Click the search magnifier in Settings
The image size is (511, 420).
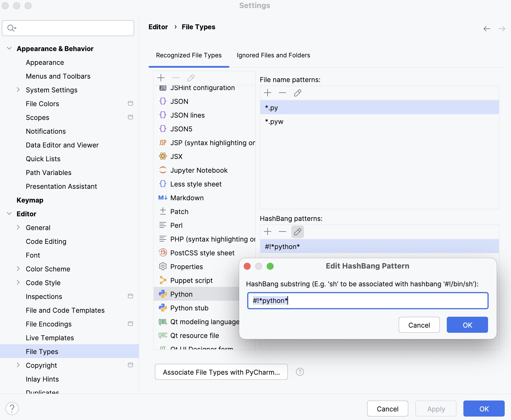[11, 28]
